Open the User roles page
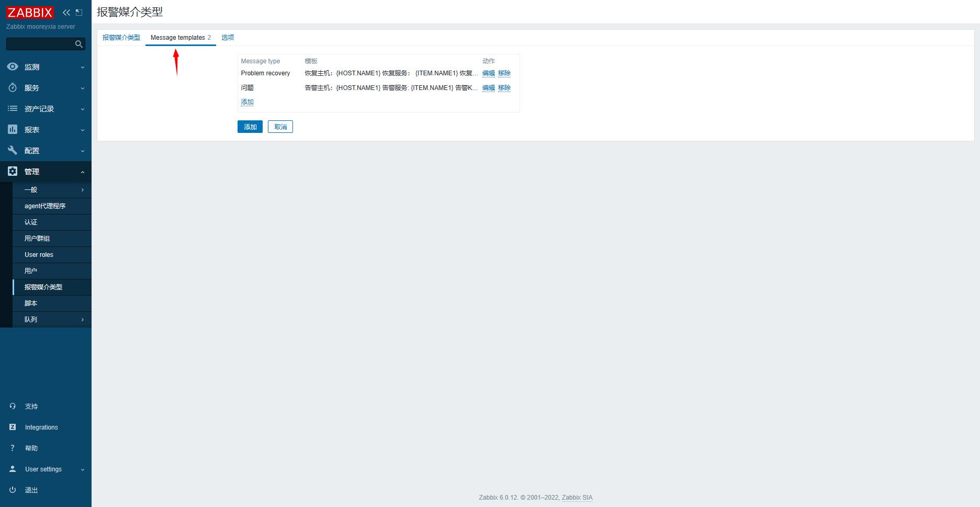The image size is (980, 507). point(52,255)
